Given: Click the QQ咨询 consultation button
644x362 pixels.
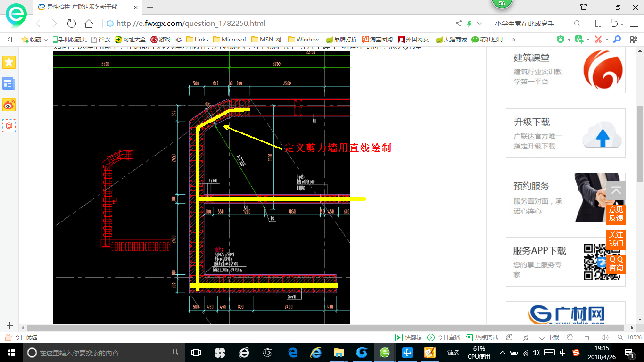Looking at the screenshot, I should [616, 263].
